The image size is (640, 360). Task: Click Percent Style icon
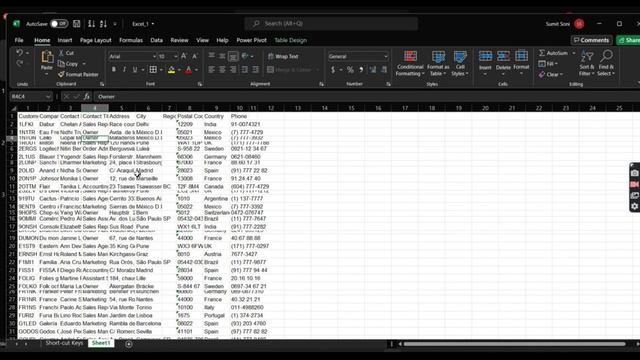(x=350, y=70)
